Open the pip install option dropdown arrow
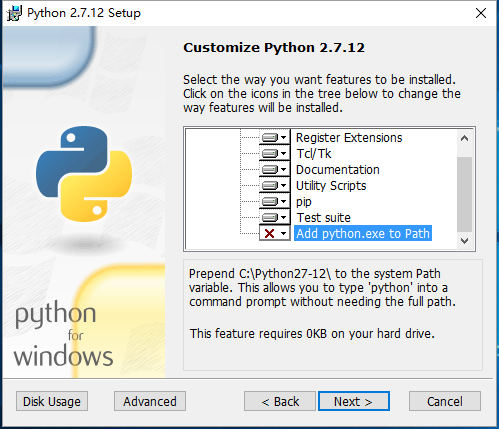The width and height of the screenshot is (499, 429). point(284,201)
